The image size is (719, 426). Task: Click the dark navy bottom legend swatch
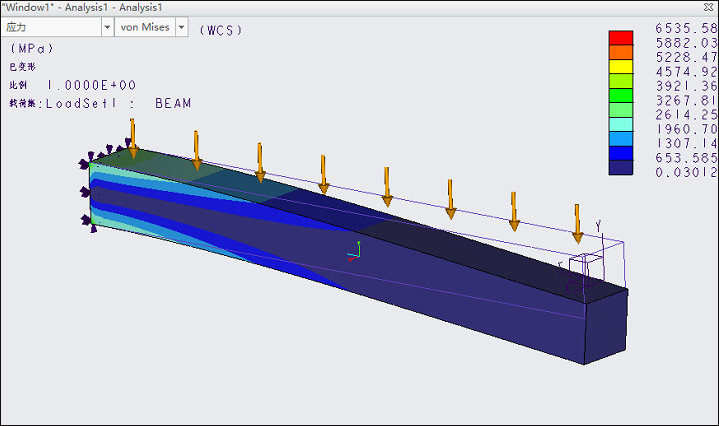tap(621, 167)
